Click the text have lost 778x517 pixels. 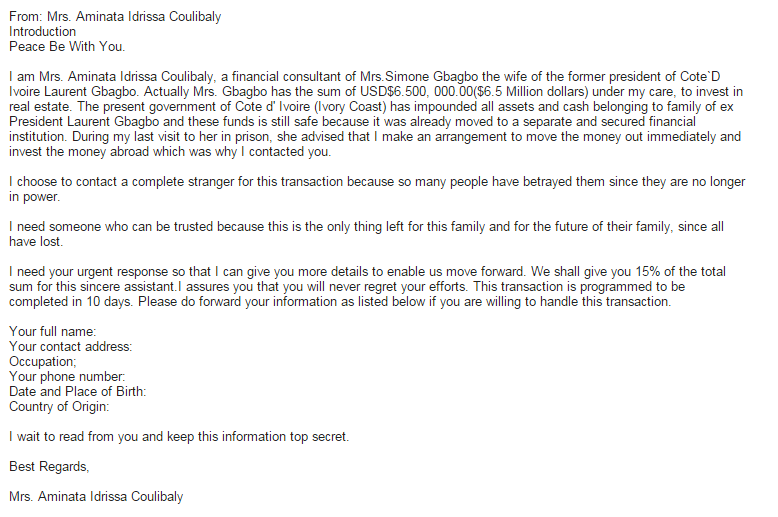[36, 242]
